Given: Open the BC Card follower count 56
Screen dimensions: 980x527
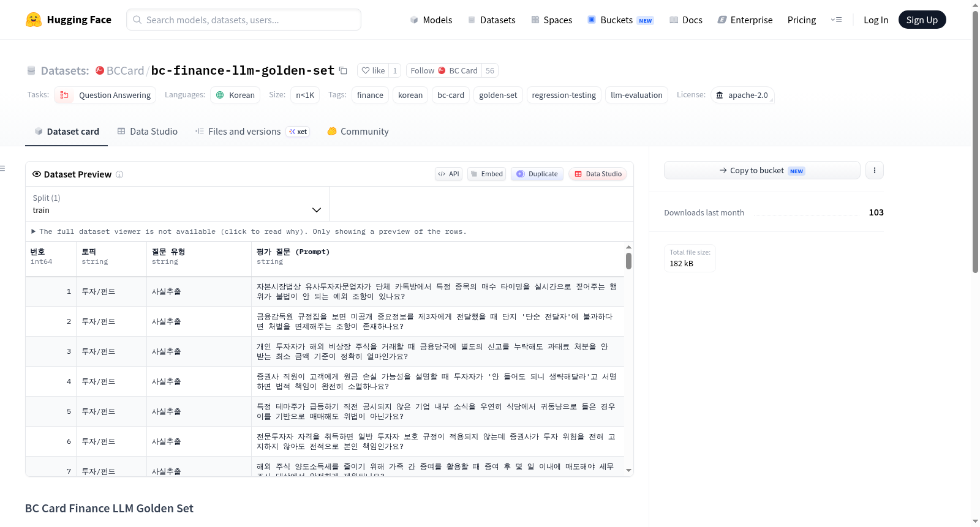Looking at the screenshot, I should pyautogui.click(x=490, y=71).
